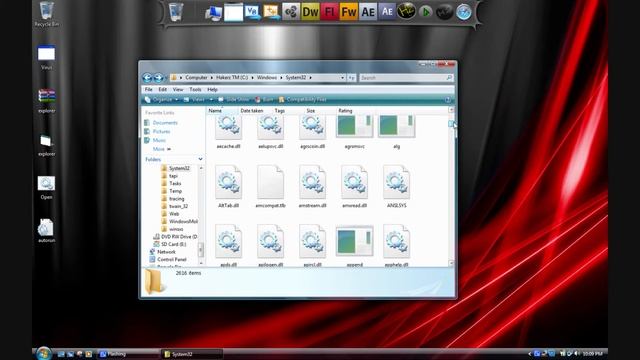Open the Help icon in Explorer toolbar
Viewport: 640px width, 360px height.
pyautogui.click(x=447, y=100)
